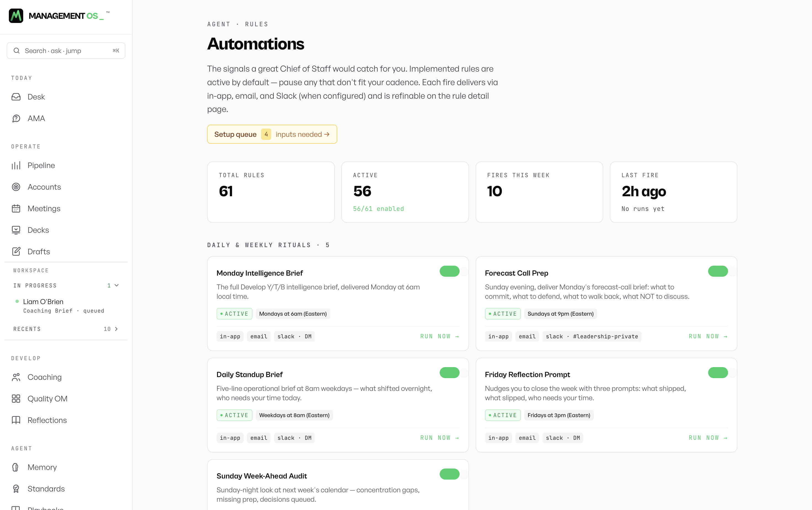
Task: Collapse the In Progress section chevron
Action: click(x=117, y=285)
